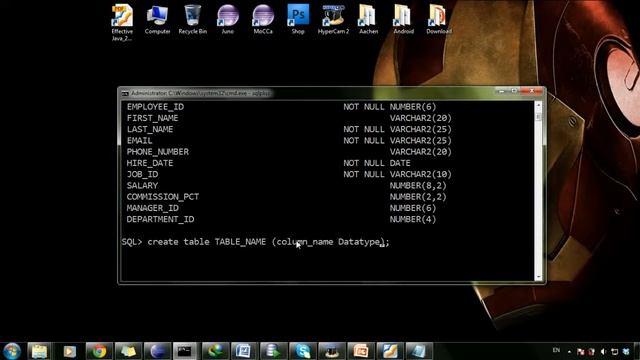The width and height of the screenshot is (640, 360).
Task: Open the Action Center flag tray icon
Action: 580,351
